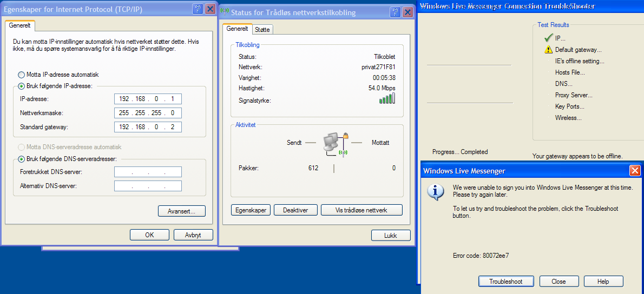
Task: Click the Troubleshooter window title bar
Action: click(531, 6)
